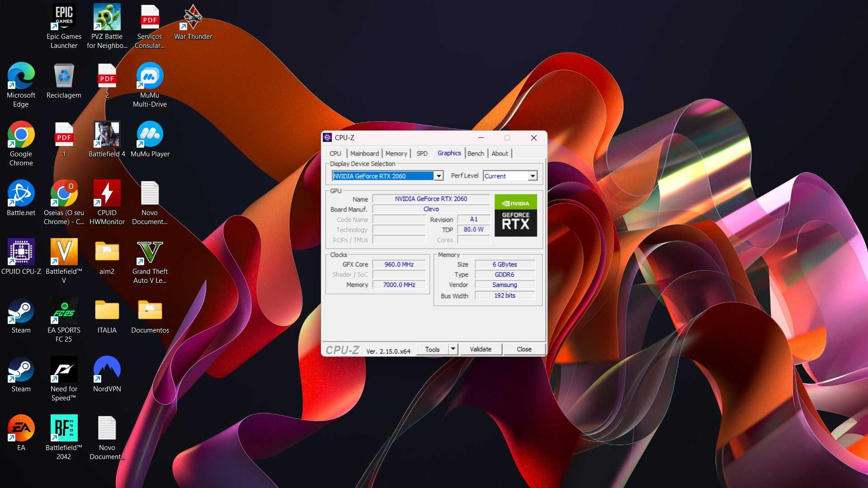Switch to the Mainboard tab
The image size is (868, 488).
tap(364, 154)
